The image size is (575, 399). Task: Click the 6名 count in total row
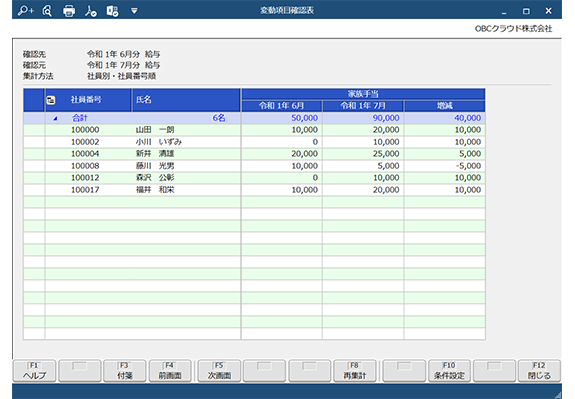click(x=219, y=118)
